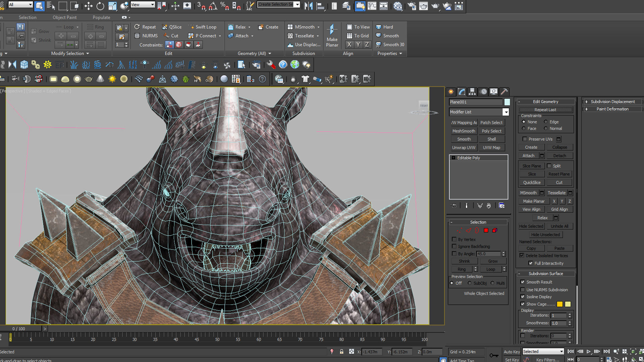Open the Create command panel tab
644x362 pixels.
click(x=451, y=92)
